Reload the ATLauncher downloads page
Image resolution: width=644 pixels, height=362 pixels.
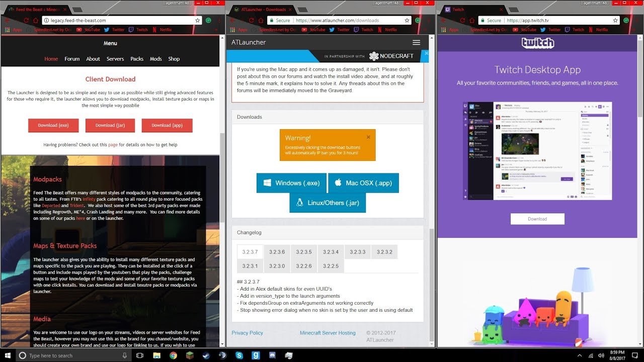[251, 20]
